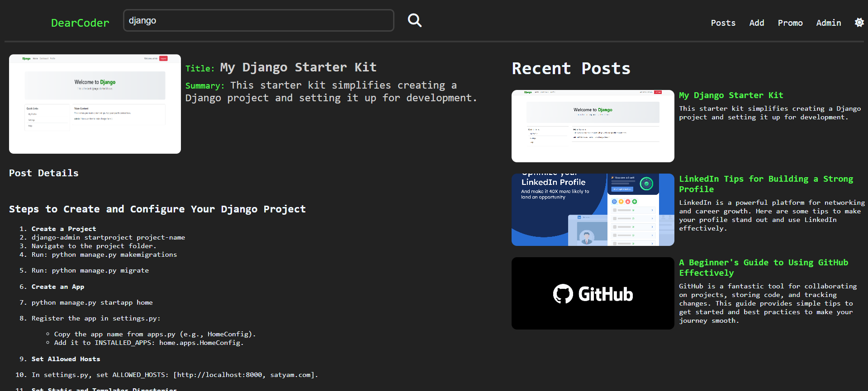
Task: Focus the search field containing 'django'
Action: 258,20
